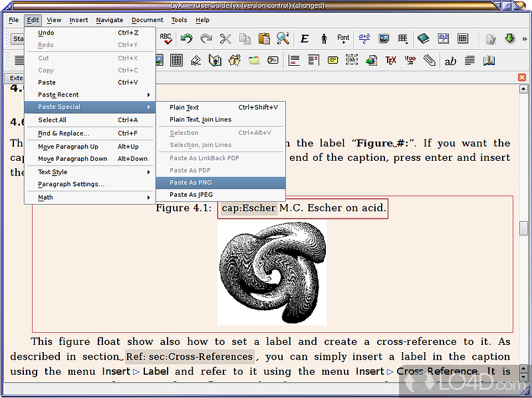
Task: Toggle noun style person icon
Action: tap(324, 39)
